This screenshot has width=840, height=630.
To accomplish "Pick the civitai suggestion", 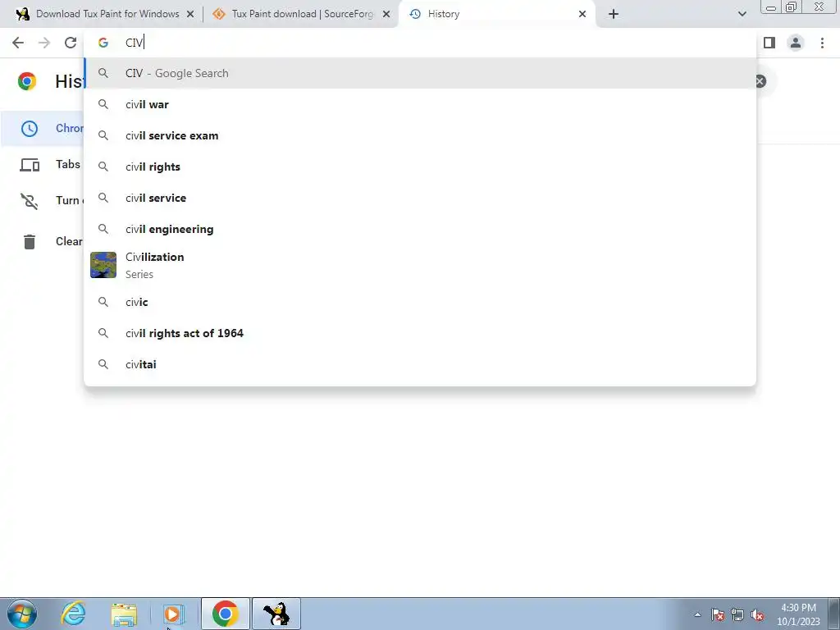I will click(420, 364).
